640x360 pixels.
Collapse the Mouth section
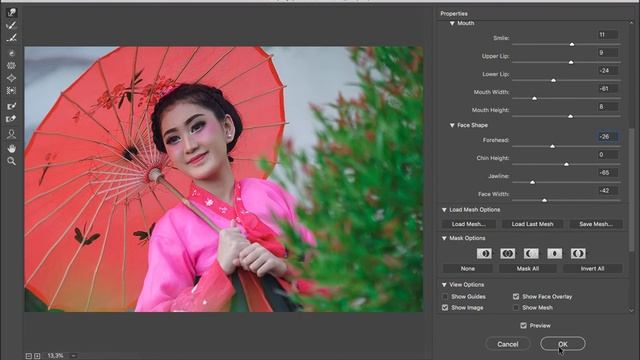(x=452, y=23)
